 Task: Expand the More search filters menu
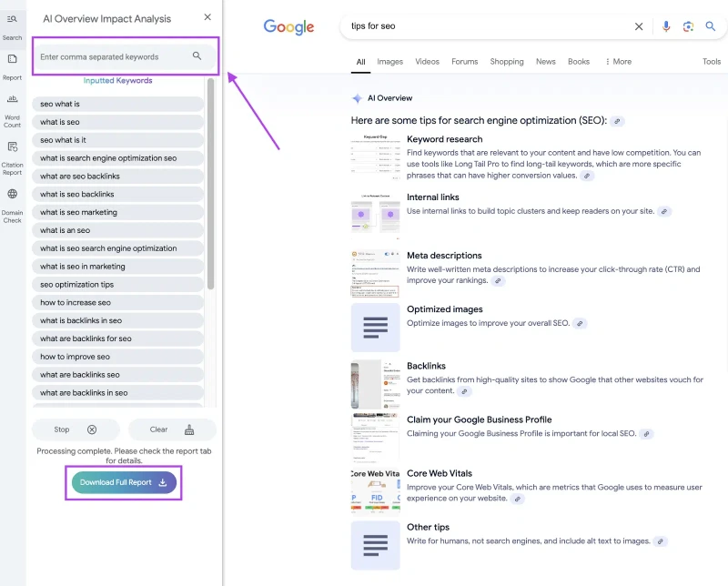(x=618, y=61)
